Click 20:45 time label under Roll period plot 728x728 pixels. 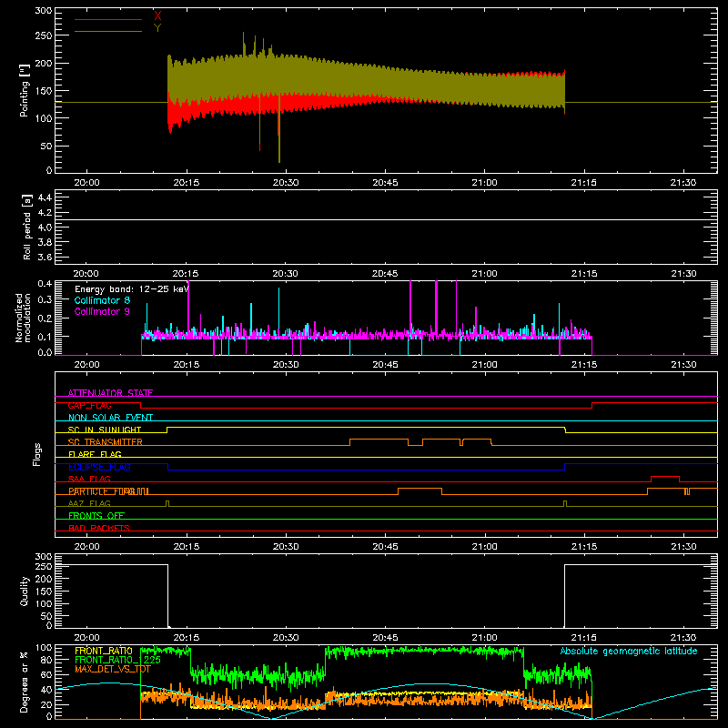point(385,274)
